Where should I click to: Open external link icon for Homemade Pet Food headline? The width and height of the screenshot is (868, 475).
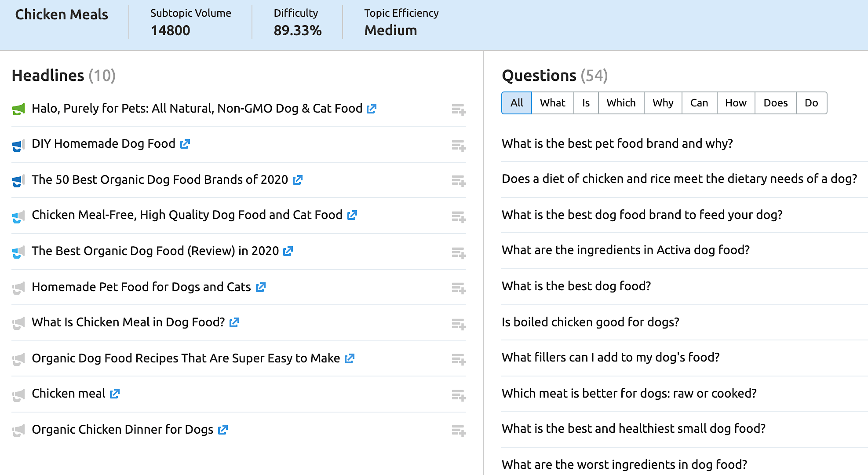261,287
